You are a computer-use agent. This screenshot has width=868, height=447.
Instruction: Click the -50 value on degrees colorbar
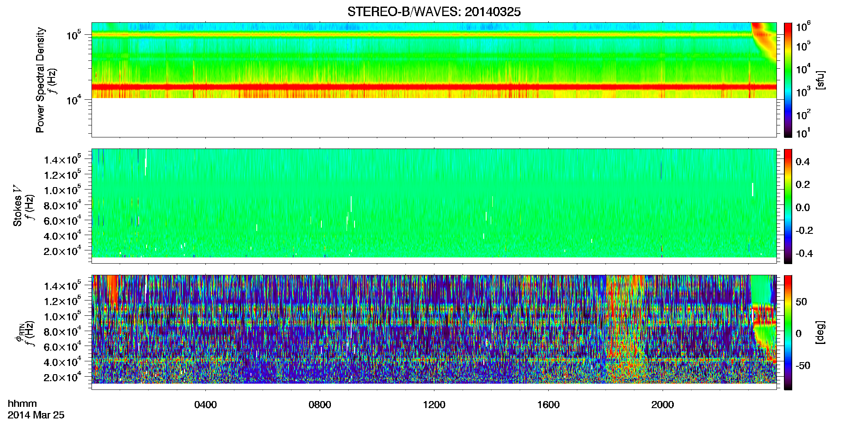coord(803,365)
